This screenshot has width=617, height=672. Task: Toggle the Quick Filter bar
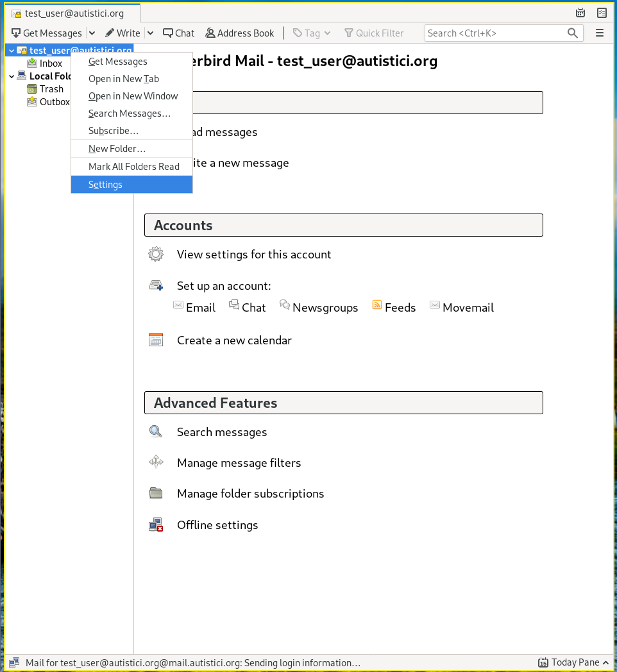[374, 33]
